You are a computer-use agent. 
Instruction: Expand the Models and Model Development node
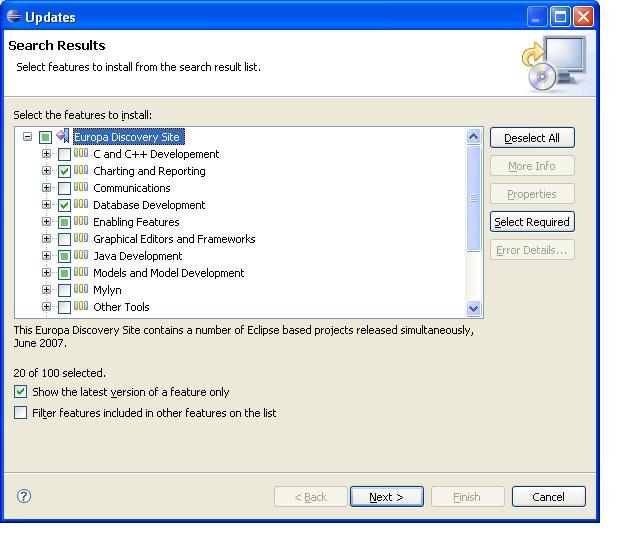pos(46,273)
